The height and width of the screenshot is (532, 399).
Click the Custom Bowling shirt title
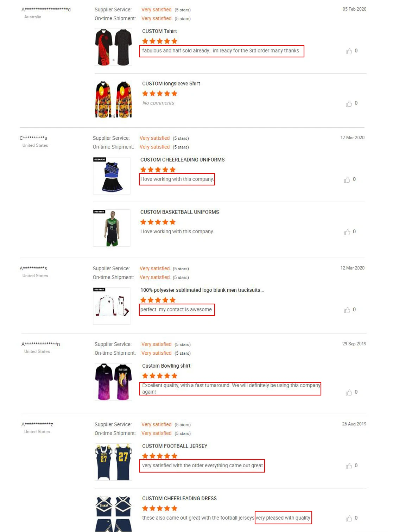point(166,366)
